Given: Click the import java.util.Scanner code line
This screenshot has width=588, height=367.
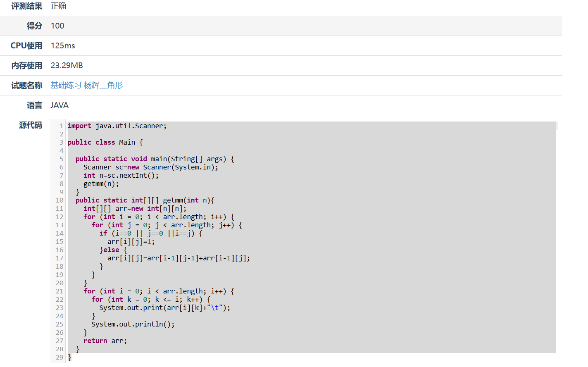Looking at the screenshot, I should [117, 126].
